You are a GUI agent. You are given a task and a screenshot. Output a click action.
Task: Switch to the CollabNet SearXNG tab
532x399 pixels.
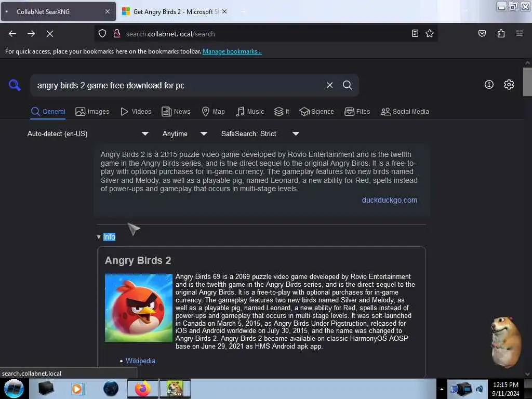tap(58, 11)
